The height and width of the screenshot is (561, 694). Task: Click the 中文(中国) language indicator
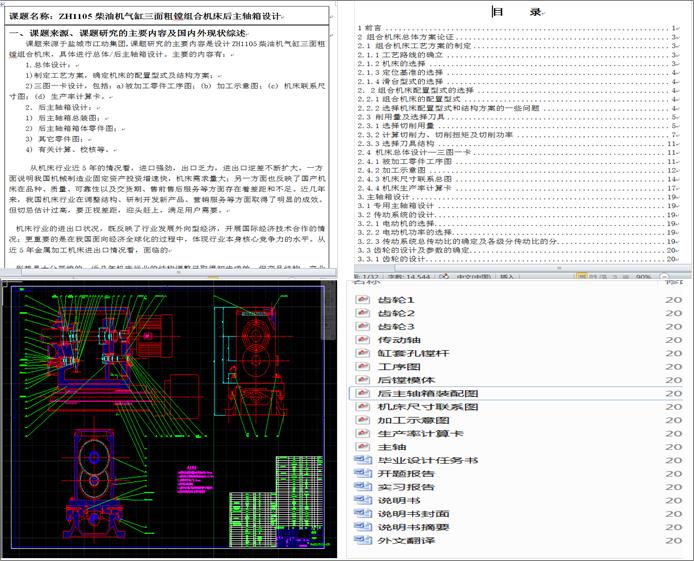point(474,277)
